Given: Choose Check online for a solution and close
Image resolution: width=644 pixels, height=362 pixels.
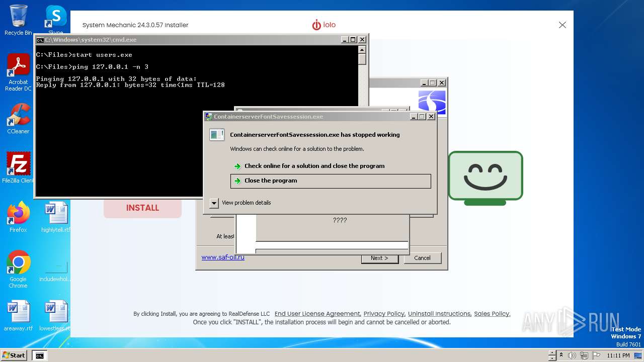Looking at the screenshot, I should (x=331, y=166).
